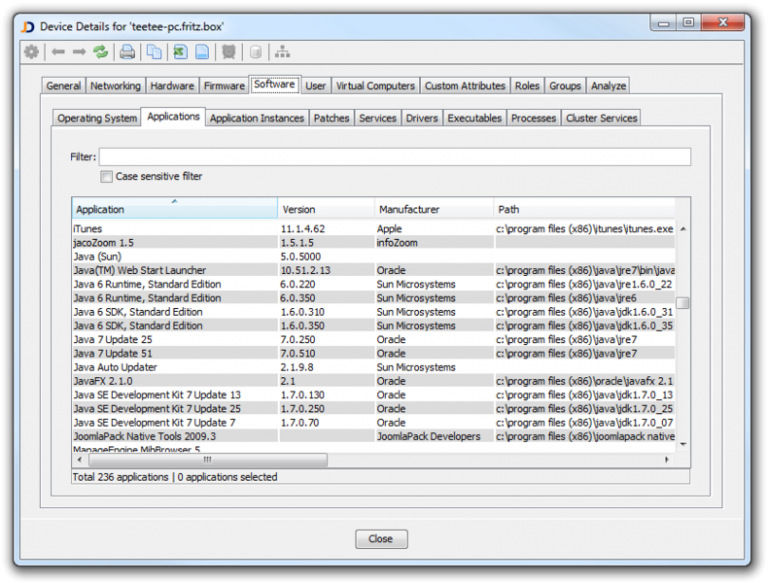Viewport: 768px width, 583px height.
Task: Click the Excel export icon
Action: click(x=180, y=52)
